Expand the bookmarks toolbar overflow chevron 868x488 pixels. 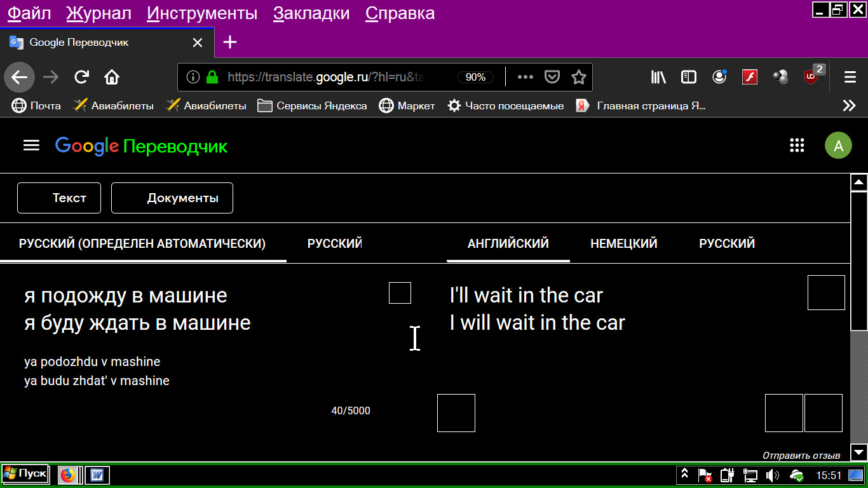(x=849, y=106)
